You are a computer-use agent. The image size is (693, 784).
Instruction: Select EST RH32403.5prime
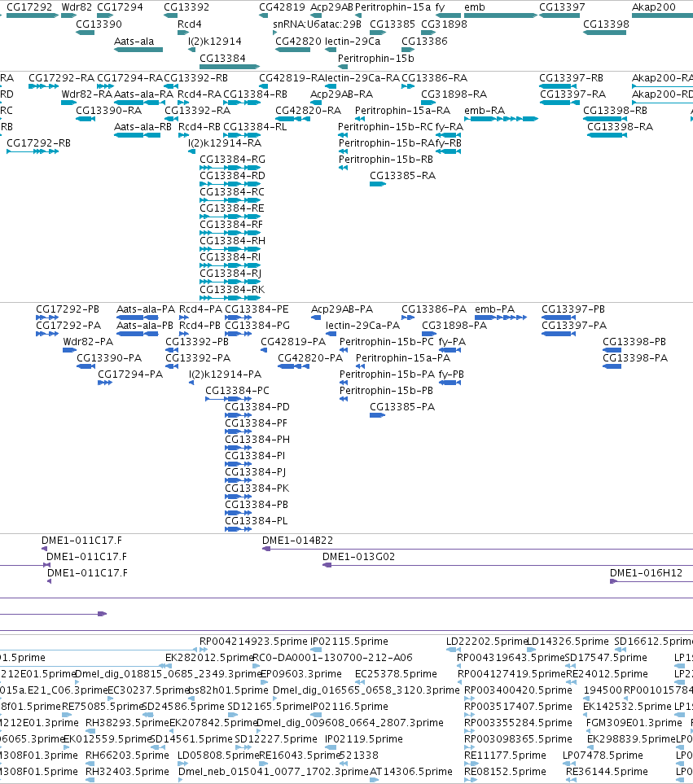(90, 780)
